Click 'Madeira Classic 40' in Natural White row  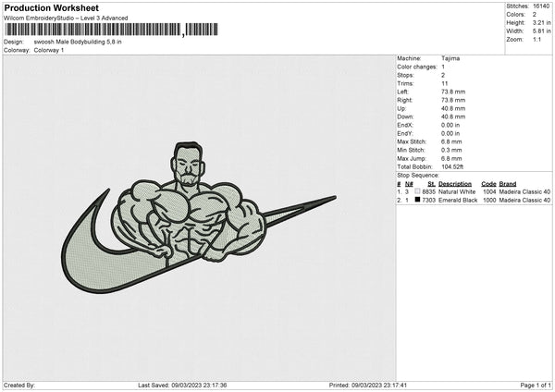pos(524,191)
